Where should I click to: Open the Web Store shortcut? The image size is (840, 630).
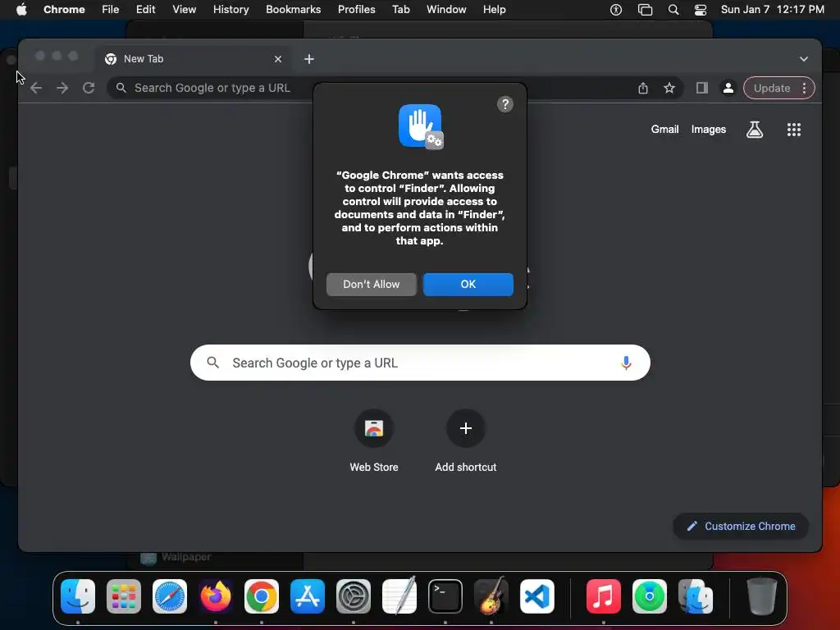point(374,441)
